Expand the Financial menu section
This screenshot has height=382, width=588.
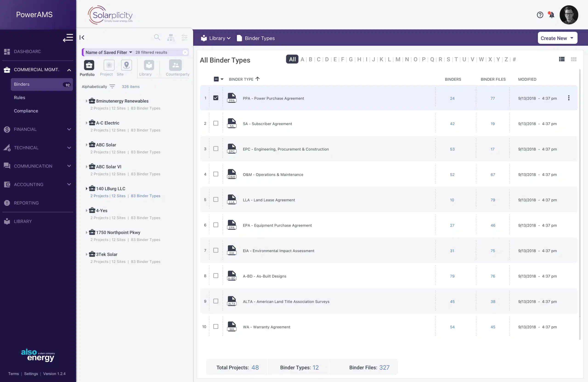pyautogui.click(x=69, y=129)
